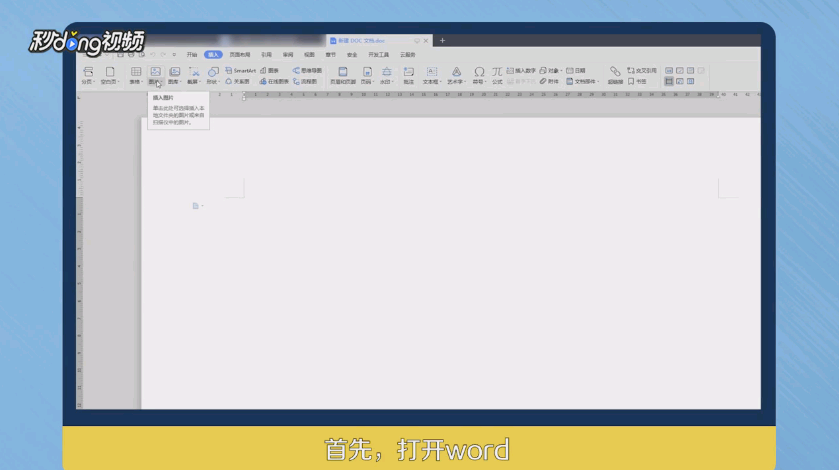Insert a Blank Page (空白页) icon
839x470 pixels.
tap(110, 72)
